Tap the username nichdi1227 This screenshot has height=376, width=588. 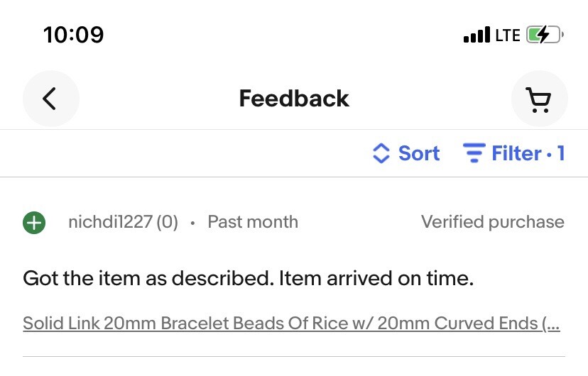pyautogui.click(x=110, y=222)
